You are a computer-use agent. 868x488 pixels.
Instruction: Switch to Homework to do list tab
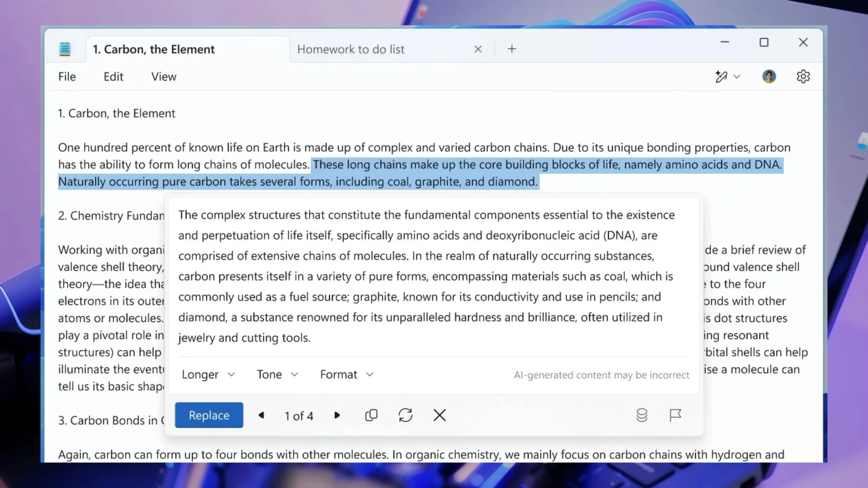point(351,49)
